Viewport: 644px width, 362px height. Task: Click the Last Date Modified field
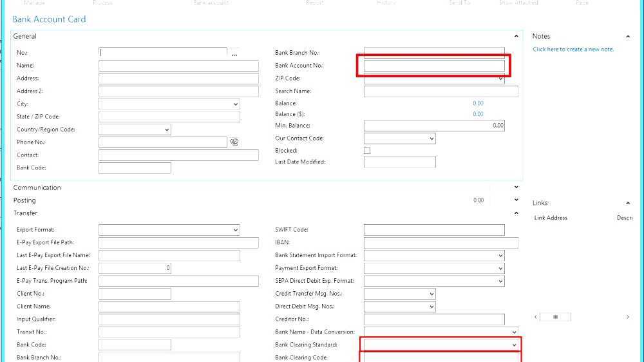[x=400, y=162]
